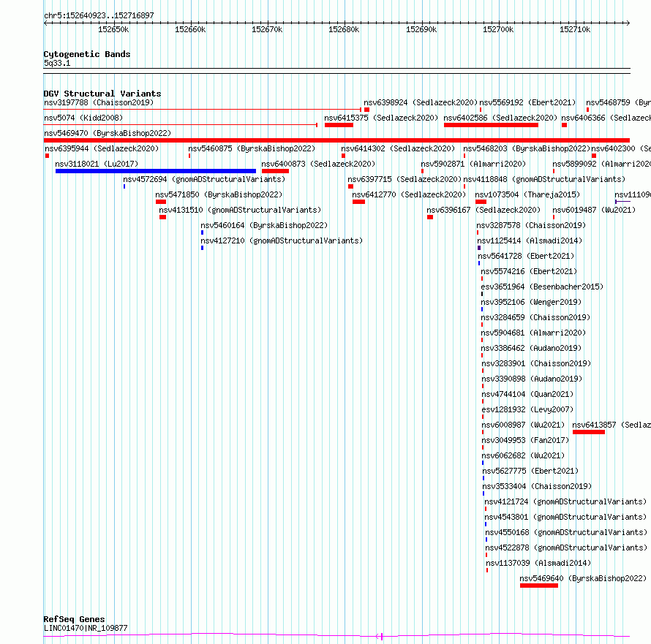Click nsv5627775 (Ebert2021) label

[x=530, y=471]
